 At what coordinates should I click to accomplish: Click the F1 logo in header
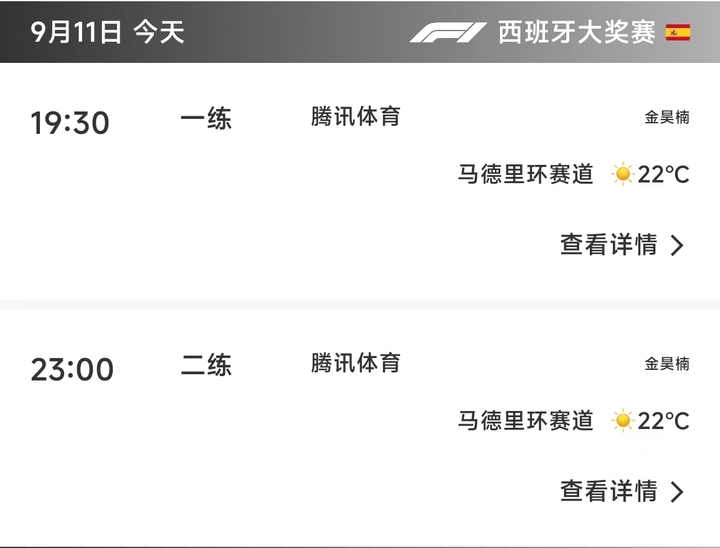tap(448, 33)
